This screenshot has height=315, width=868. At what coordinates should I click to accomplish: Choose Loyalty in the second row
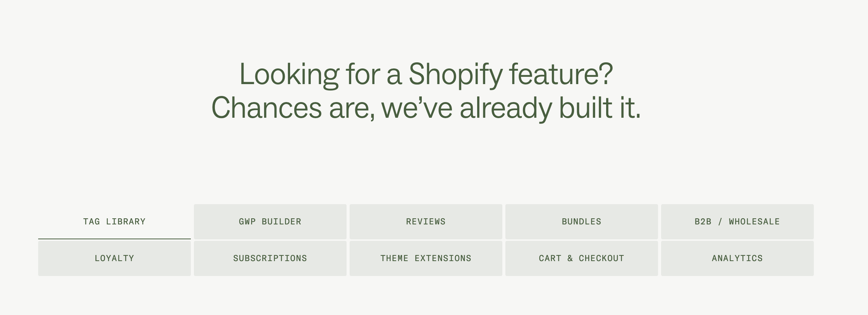point(114,258)
